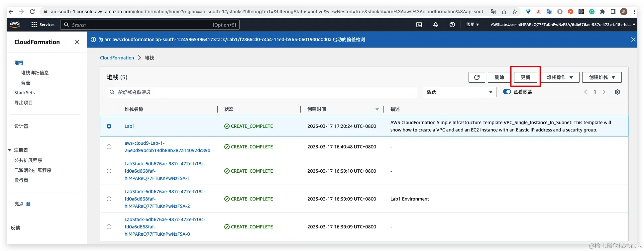The image size is (644, 251).
Task: Open 导出项目 in the sidebar
Action: (x=24, y=103)
